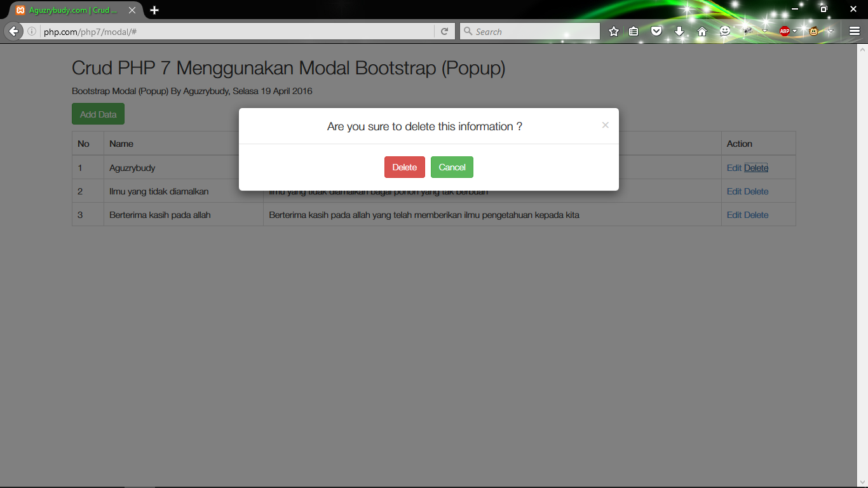Confirm deletion with the Delete button

405,167
